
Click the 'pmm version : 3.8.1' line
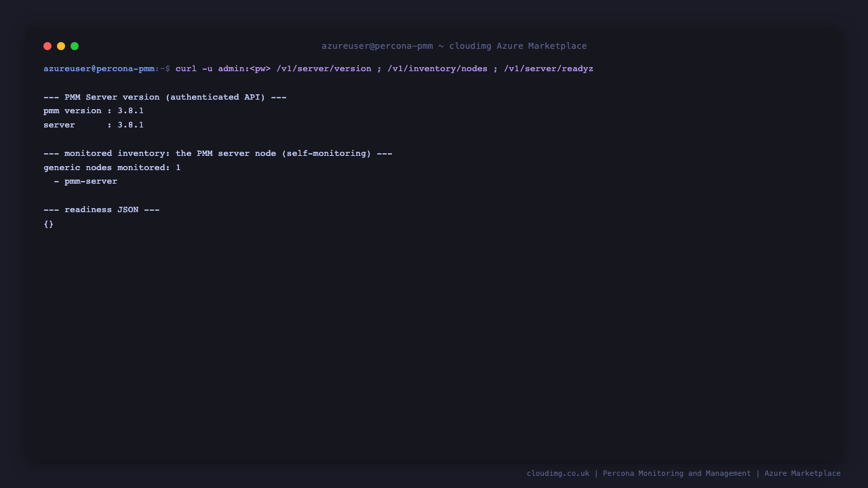point(94,110)
